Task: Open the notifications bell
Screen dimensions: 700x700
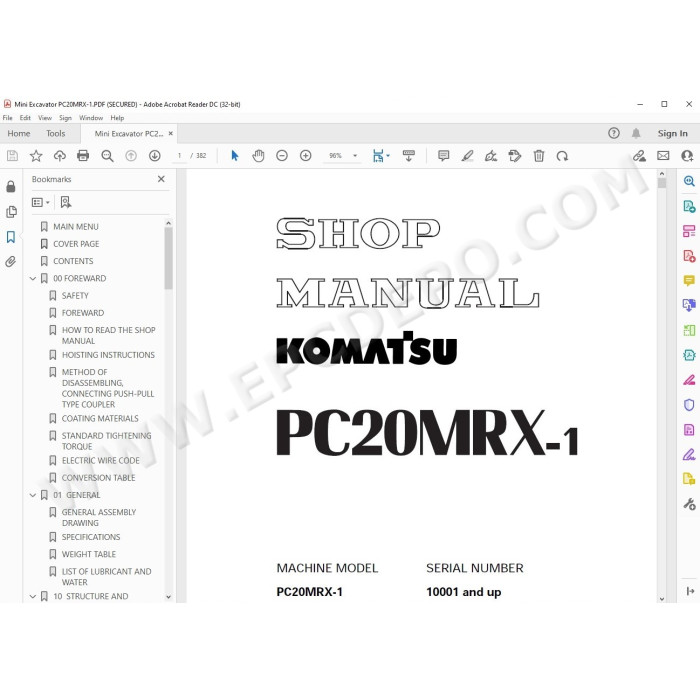Action: [636, 133]
